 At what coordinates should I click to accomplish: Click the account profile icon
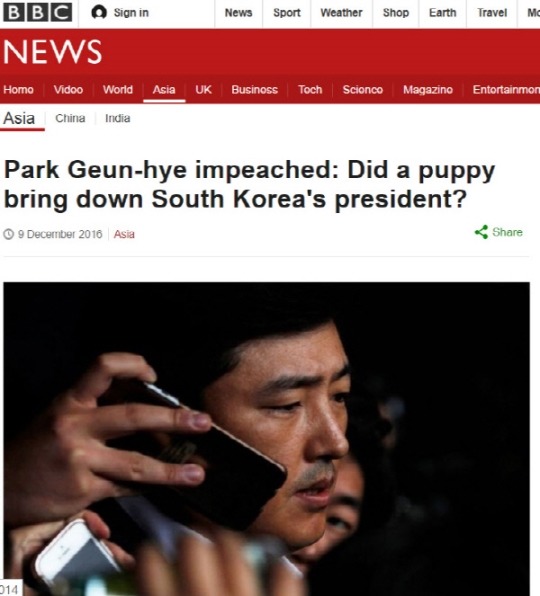pos(99,13)
